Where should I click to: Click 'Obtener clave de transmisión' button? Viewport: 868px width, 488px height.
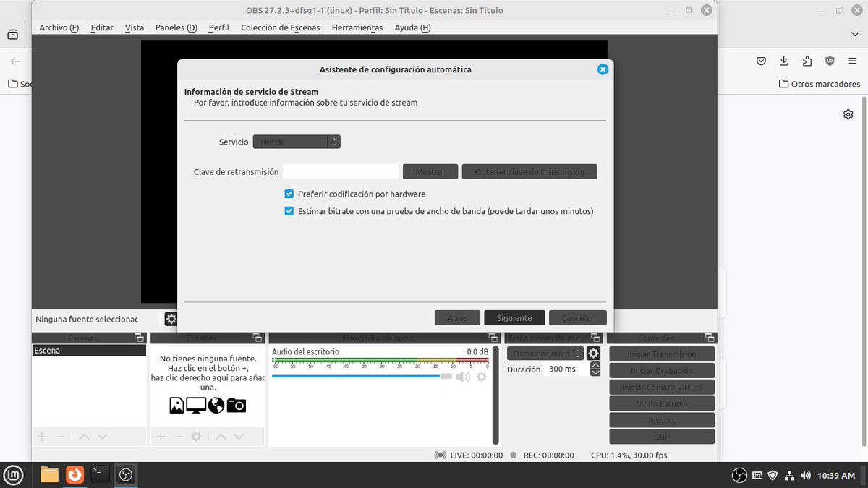point(529,172)
